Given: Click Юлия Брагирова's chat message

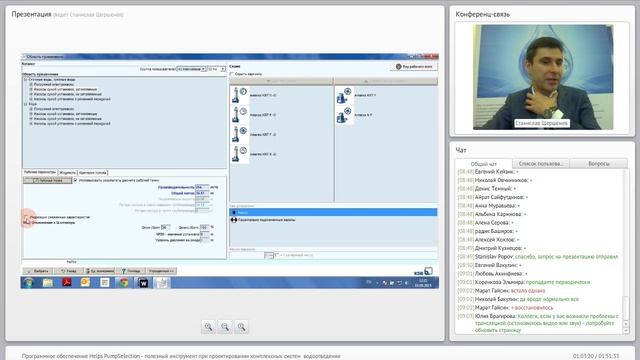Looking at the screenshot, I should click(538, 323).
